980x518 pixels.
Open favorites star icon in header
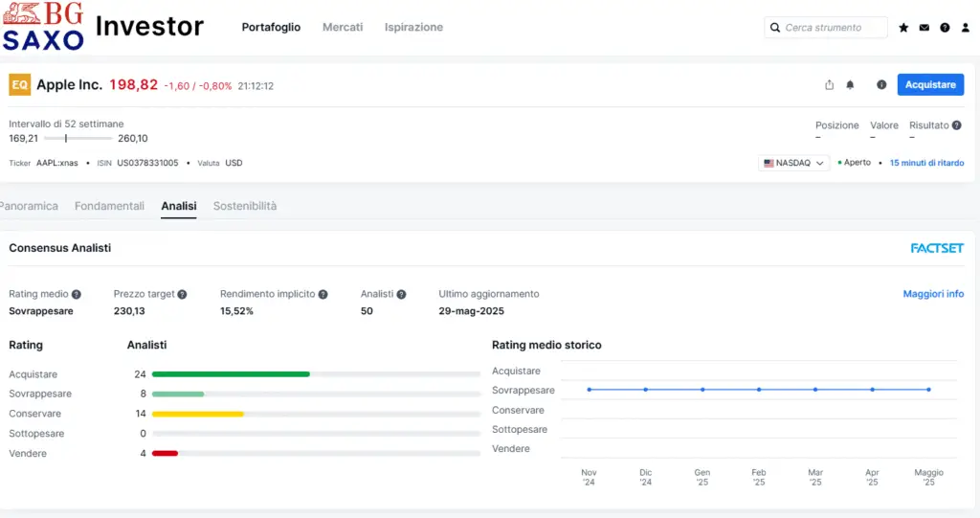[x=903, y=28]
